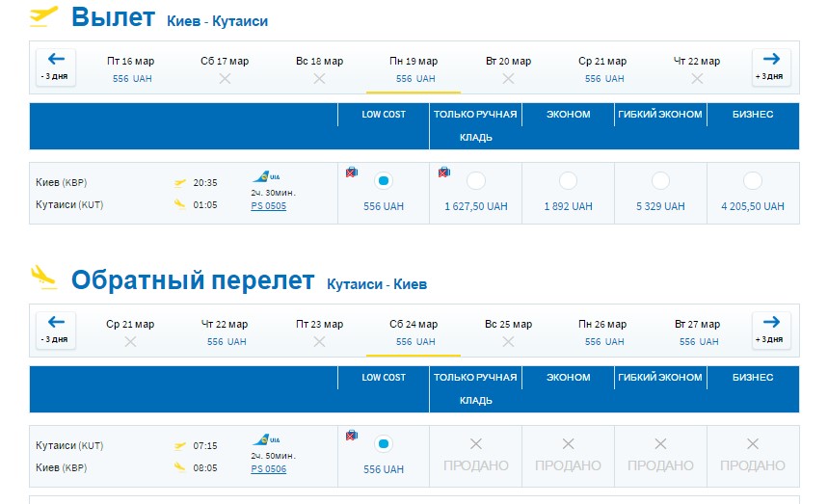Select Business fare for 4 205,50 UAH

click(753, 181)
